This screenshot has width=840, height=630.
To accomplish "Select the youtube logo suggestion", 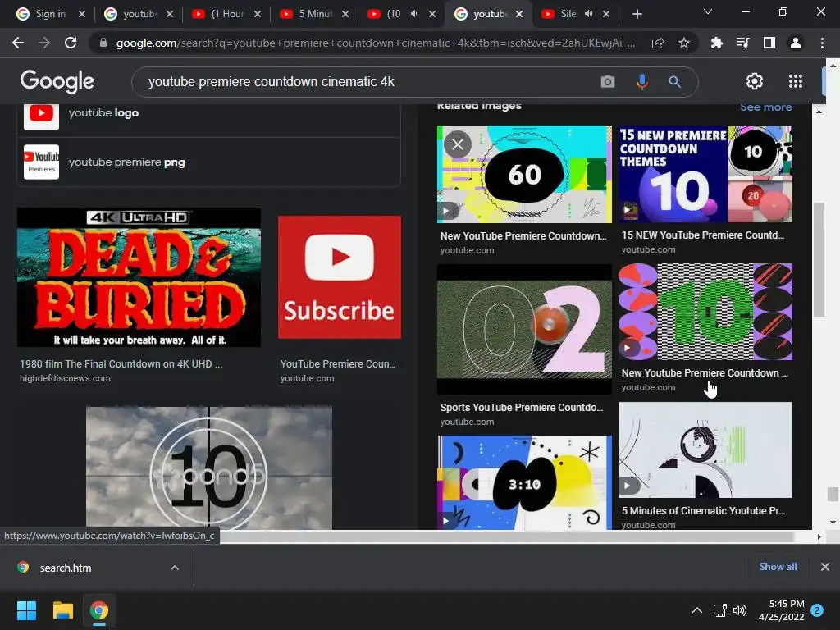I will 209,113.
